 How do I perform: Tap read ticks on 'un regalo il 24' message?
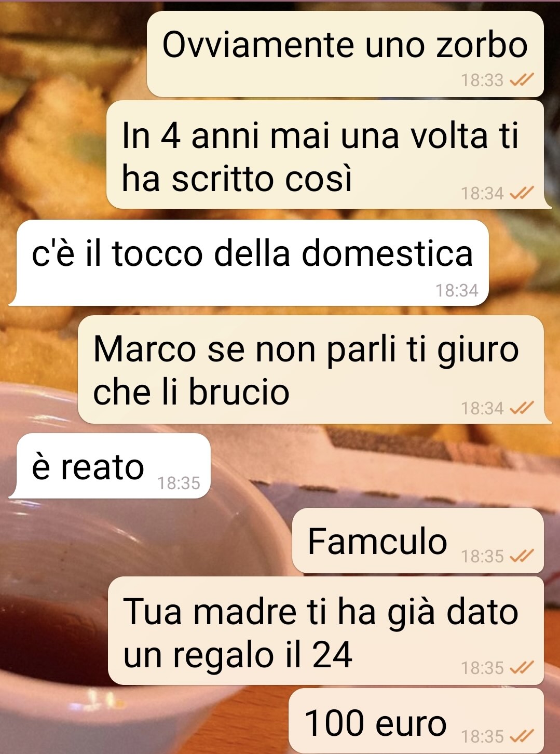[521, 667]
